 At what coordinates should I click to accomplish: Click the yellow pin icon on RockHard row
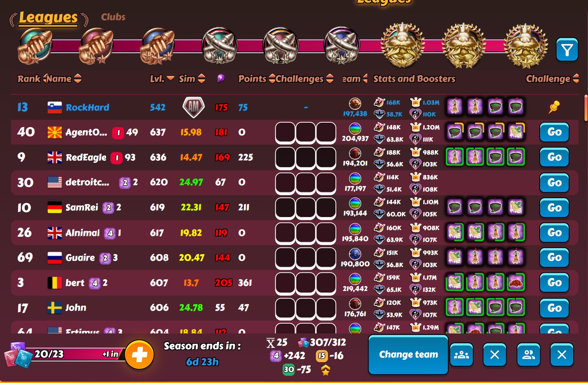click(554, 107)
